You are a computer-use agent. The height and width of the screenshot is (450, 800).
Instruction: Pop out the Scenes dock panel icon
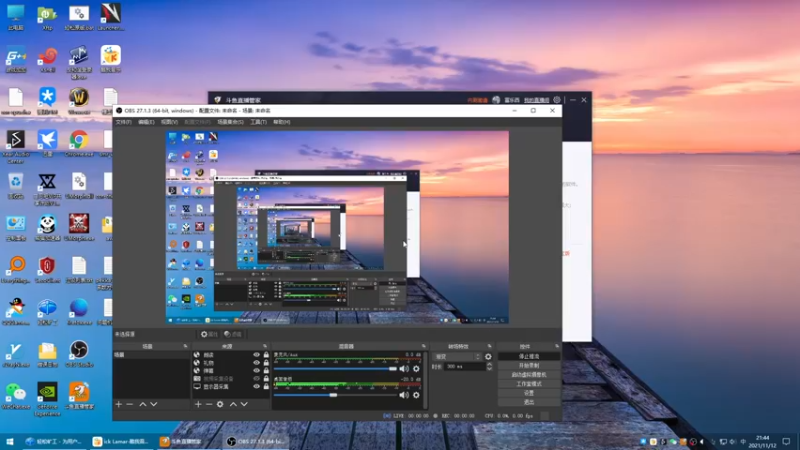tap(185, 346)
